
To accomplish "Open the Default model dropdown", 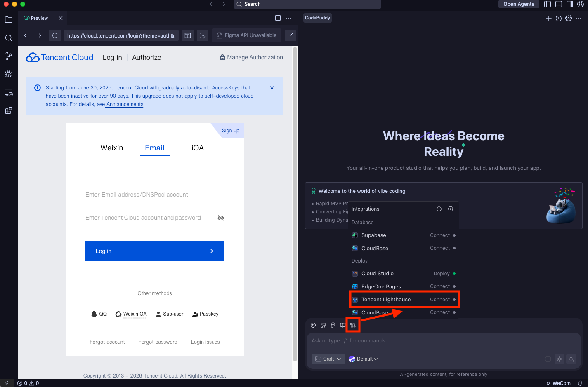I will pyautogui.click(x=364, y=359).
